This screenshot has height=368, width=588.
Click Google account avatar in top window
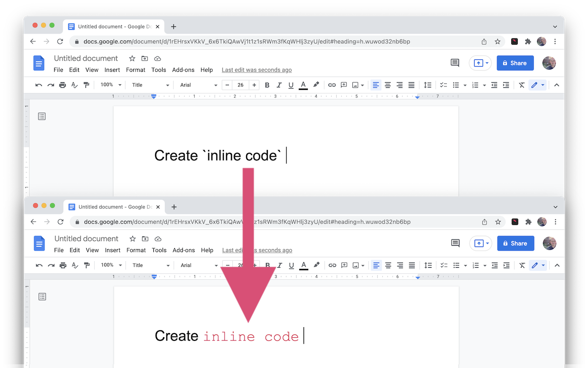click(x=549, y=63)
